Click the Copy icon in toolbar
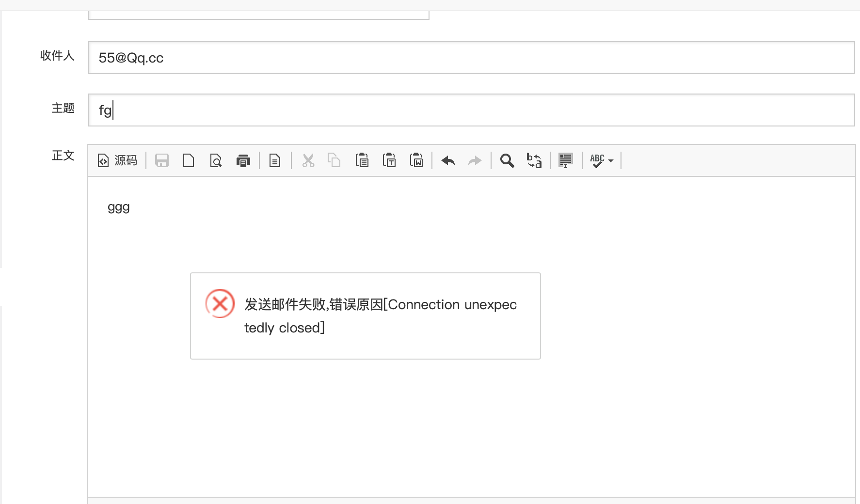Screen dimensions: 860x504 [x=334, y=160]
